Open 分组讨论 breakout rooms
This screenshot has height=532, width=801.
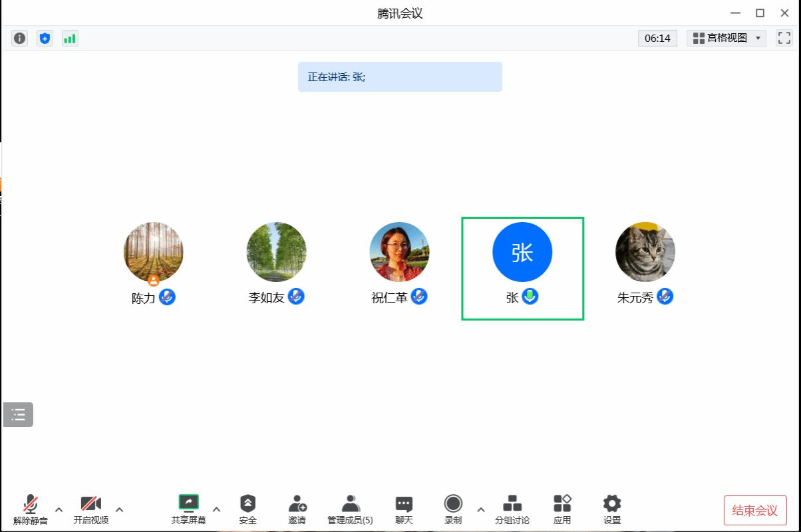point(512,509)
